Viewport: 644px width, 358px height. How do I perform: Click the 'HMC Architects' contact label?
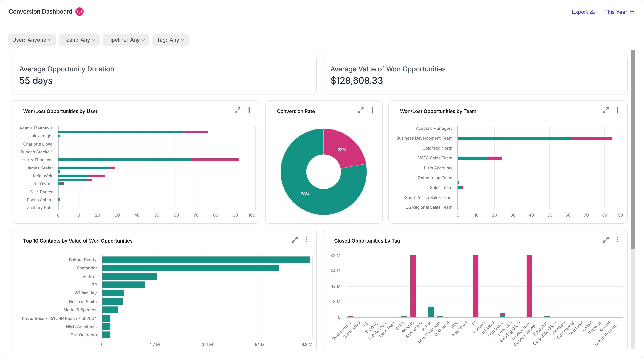[81, 326]
